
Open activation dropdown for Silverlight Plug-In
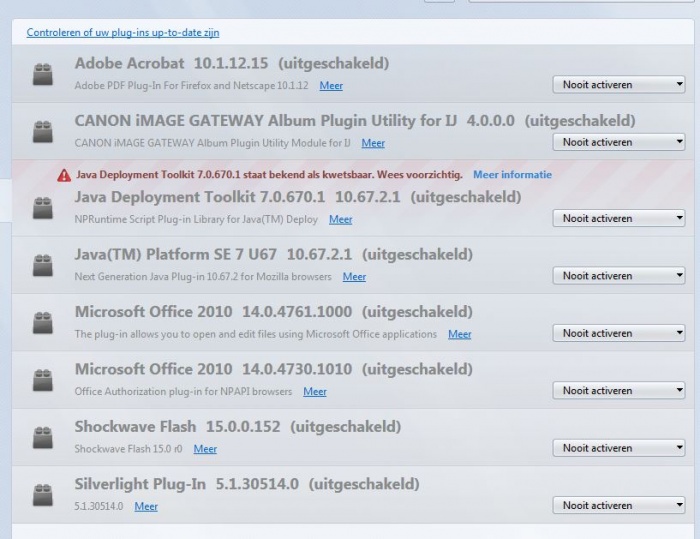[x=619, y=505]
